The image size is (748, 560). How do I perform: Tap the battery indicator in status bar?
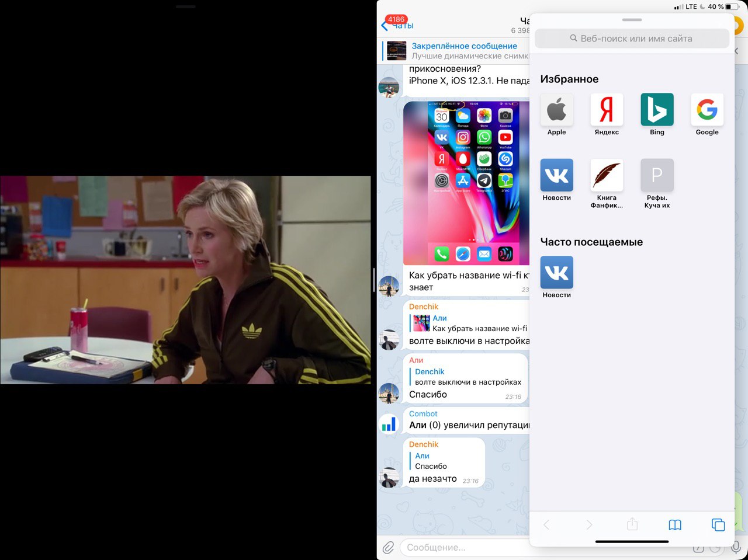click(x=733, y=7)
